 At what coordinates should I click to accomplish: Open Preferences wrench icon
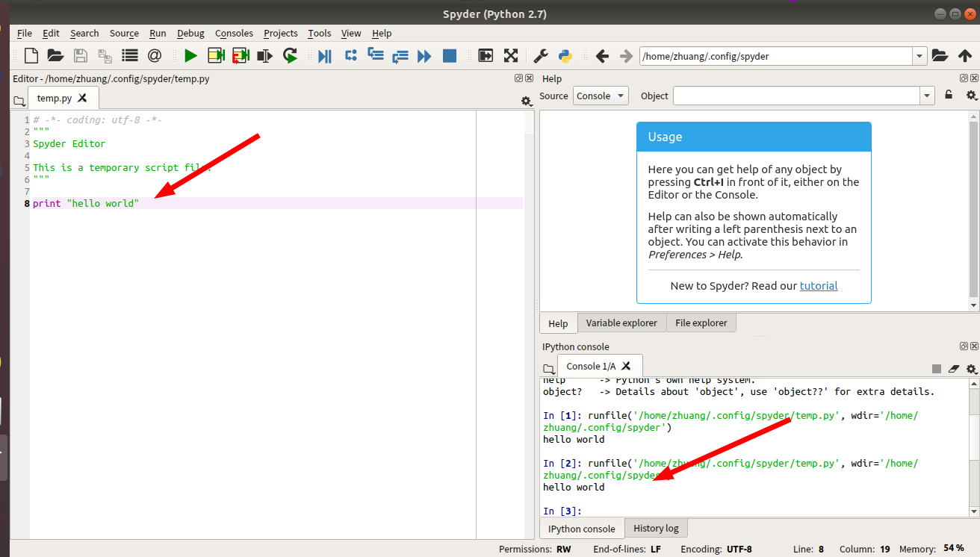pyautogui.click(x=540, y=55)
